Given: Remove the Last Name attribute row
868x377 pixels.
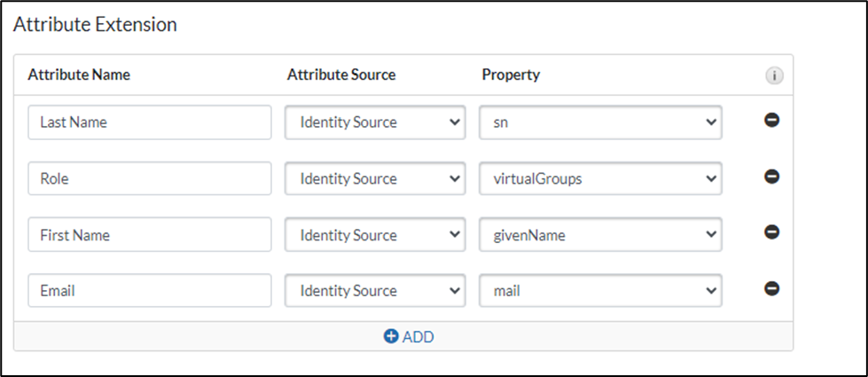Looking at the screenshot, I should [771, 121].
